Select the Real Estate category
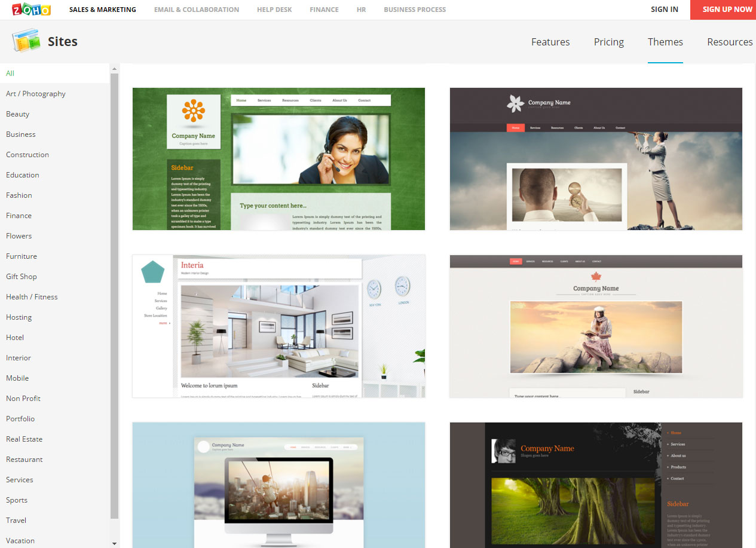Screen dimensions: 756x548 pyautogui.click(x=24, y=439)
